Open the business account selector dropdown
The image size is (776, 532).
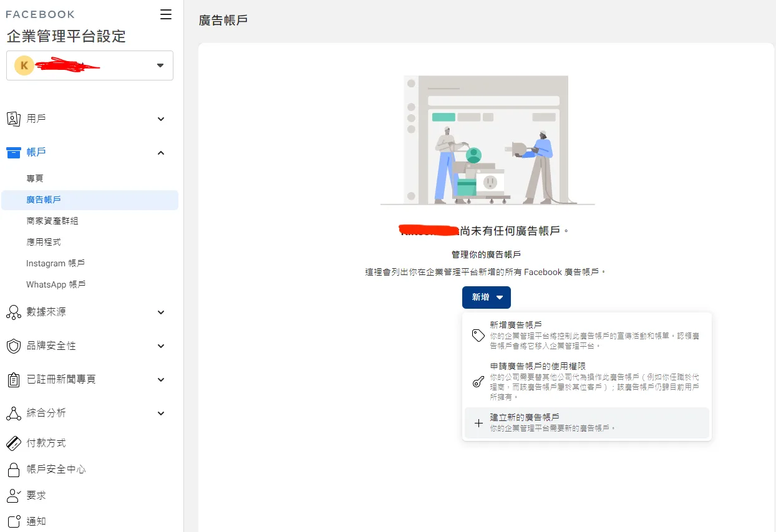[161, 65]
